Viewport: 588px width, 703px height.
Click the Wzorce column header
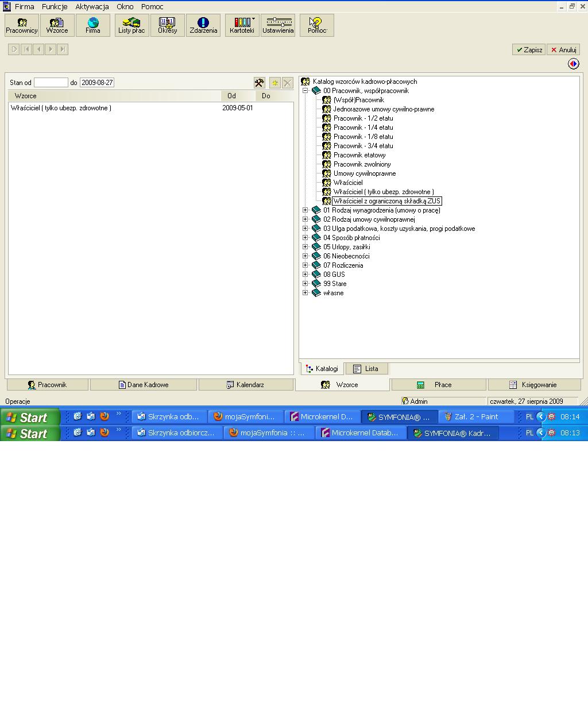point(115,96)
